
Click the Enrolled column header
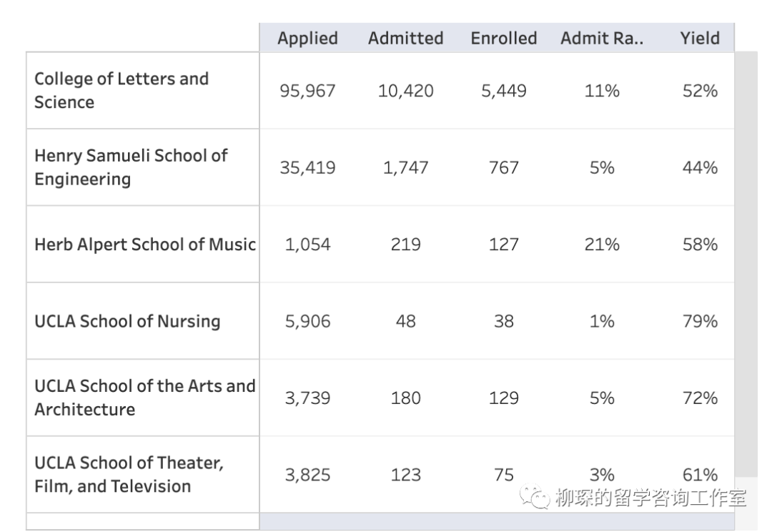coord(504,38)
